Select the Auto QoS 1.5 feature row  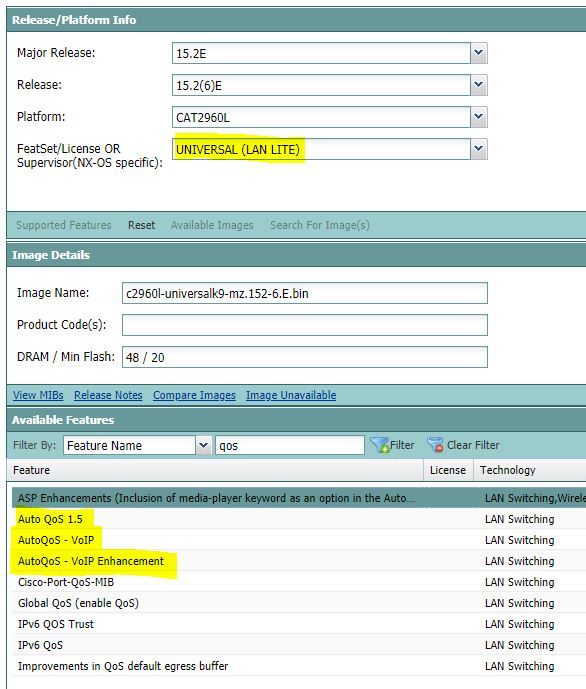(x=299, y=519)
